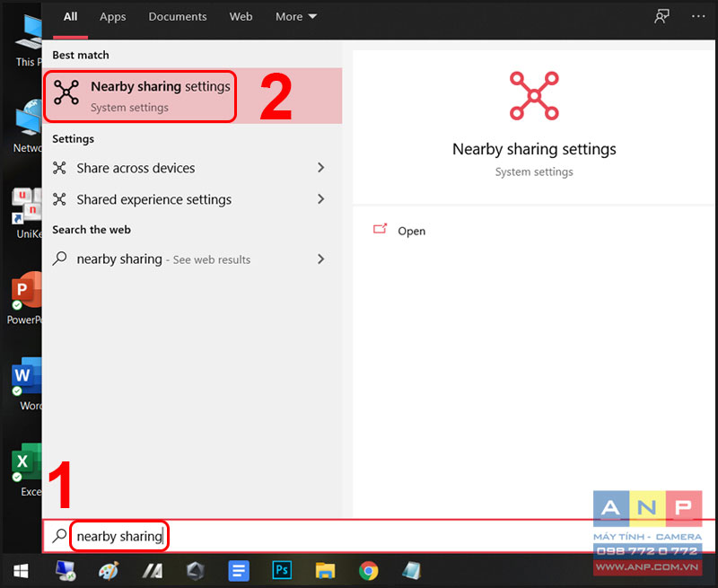Select the PowerPoint desktop icon
Viewport: 718px width, 588px height.
click(x=25, y=298)
